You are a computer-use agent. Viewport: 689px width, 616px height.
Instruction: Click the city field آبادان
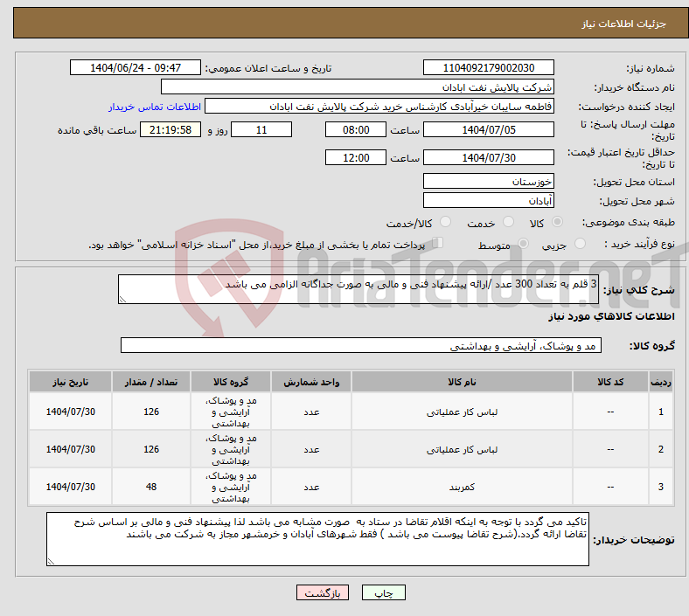click(x=489, y=200)
